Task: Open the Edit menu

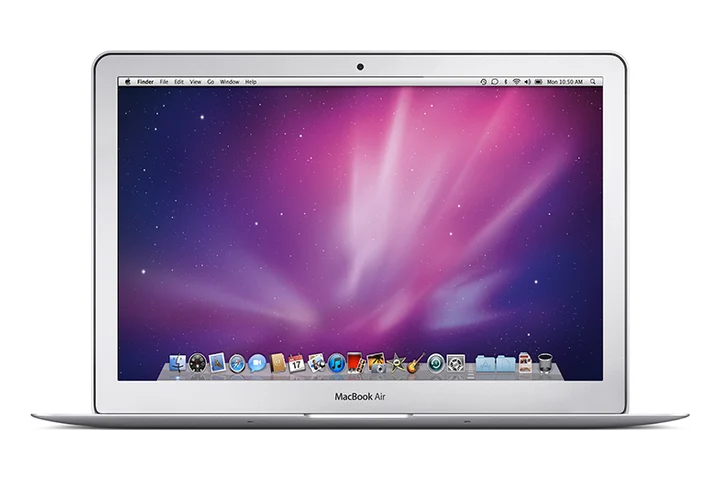Action: pyautogui.click(x=179, y=82)
